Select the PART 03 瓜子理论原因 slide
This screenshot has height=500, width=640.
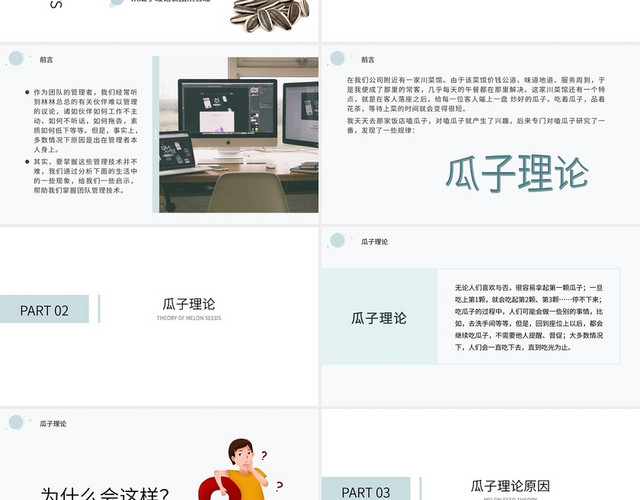click(x=480, y=454)
